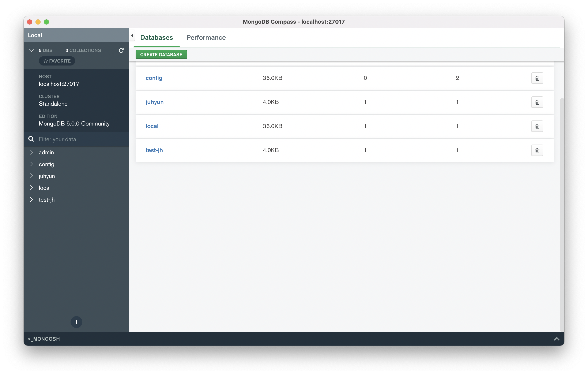Click the MongoDB 5.0.0 Community edition text

(x=74, y=123)
